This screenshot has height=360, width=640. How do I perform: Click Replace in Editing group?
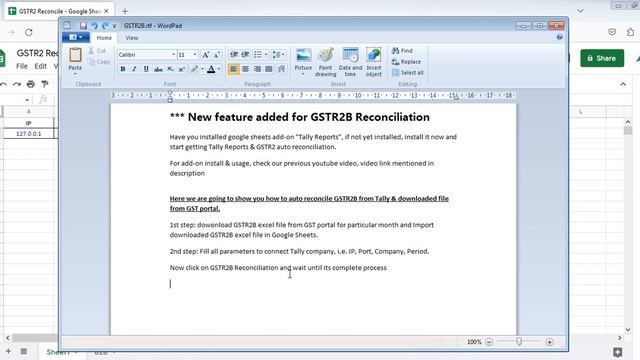pos(406,62)
